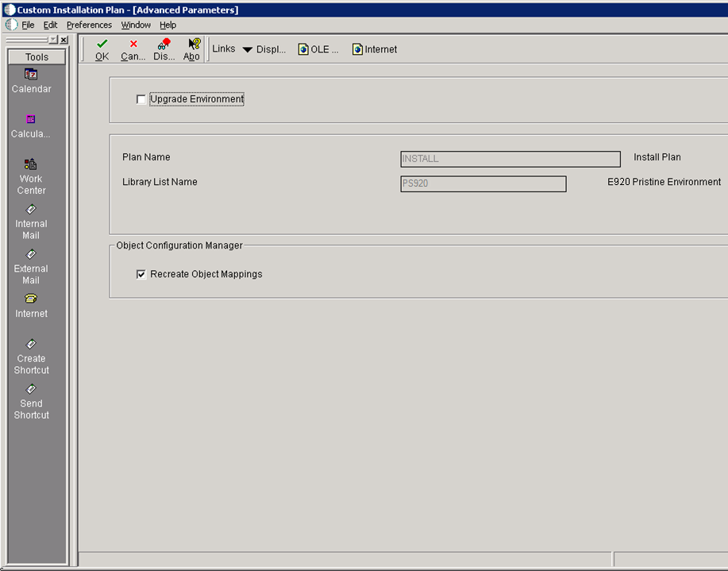Click the application globe icon in menu bar

[12, 25]
